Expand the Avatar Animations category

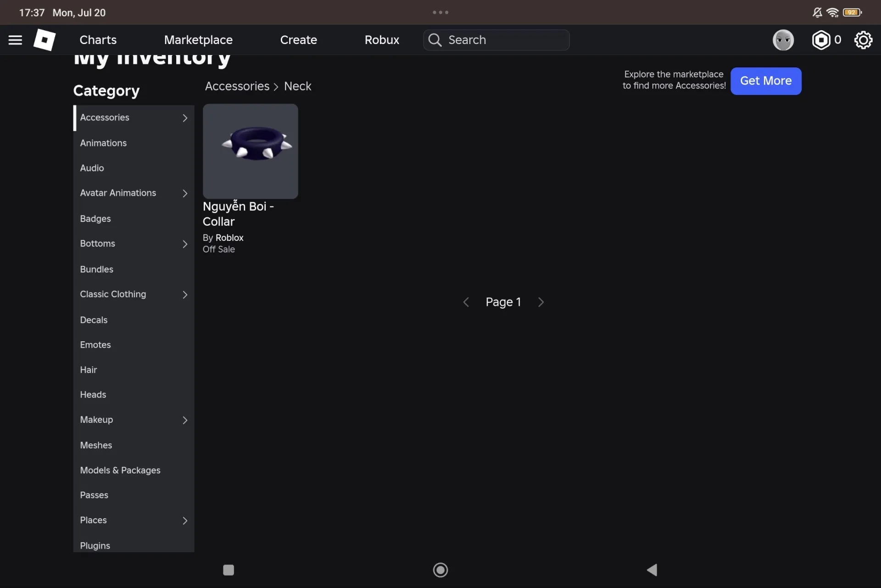pyautogui.click(x=134, y=193)
